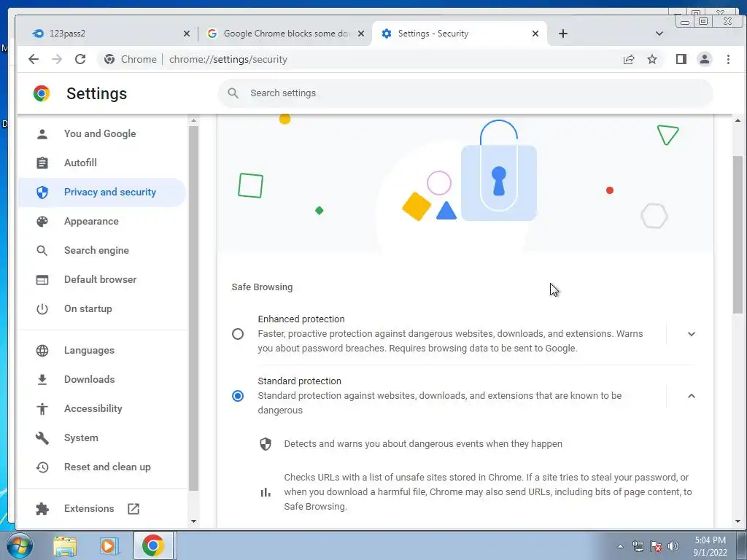Click the network tray icon
The width and height of the screenshot is (747, 560).
coord(638,546)
